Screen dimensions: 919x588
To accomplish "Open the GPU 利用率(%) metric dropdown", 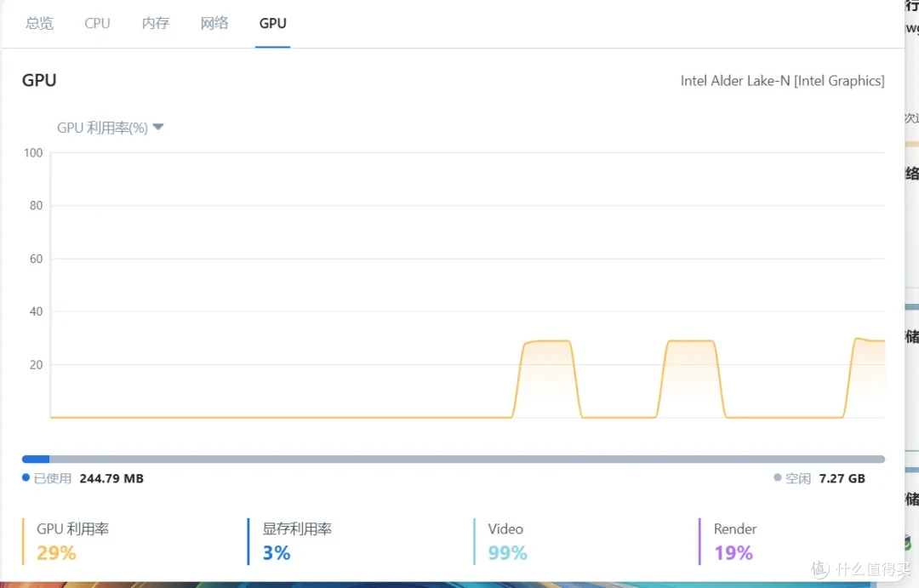I will pos(110,128).
